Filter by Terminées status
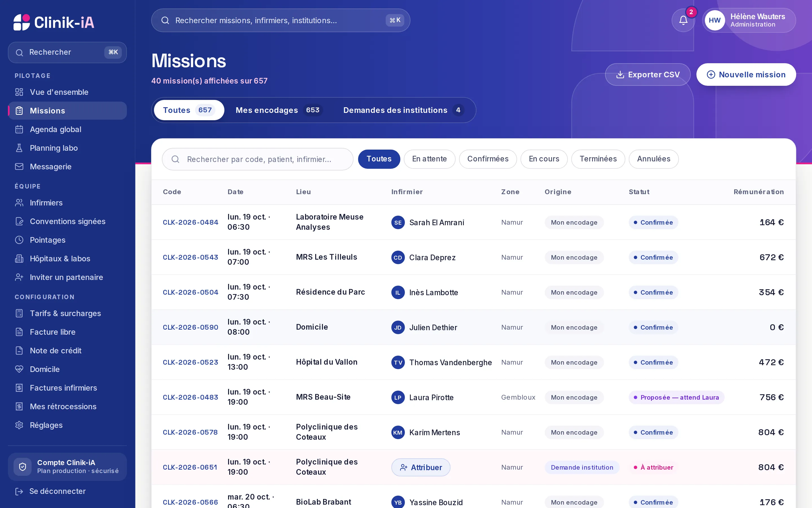 click(598, 159)
